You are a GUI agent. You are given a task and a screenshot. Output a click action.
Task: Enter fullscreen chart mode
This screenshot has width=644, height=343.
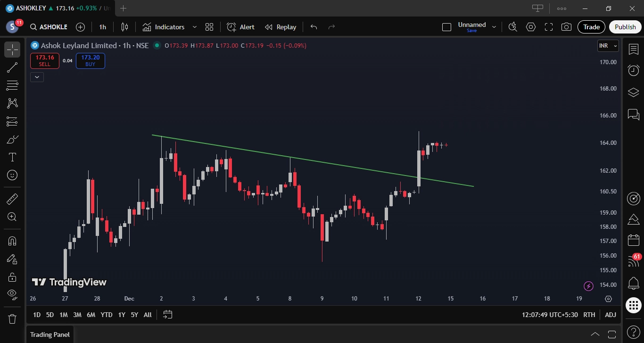[549, 27]
